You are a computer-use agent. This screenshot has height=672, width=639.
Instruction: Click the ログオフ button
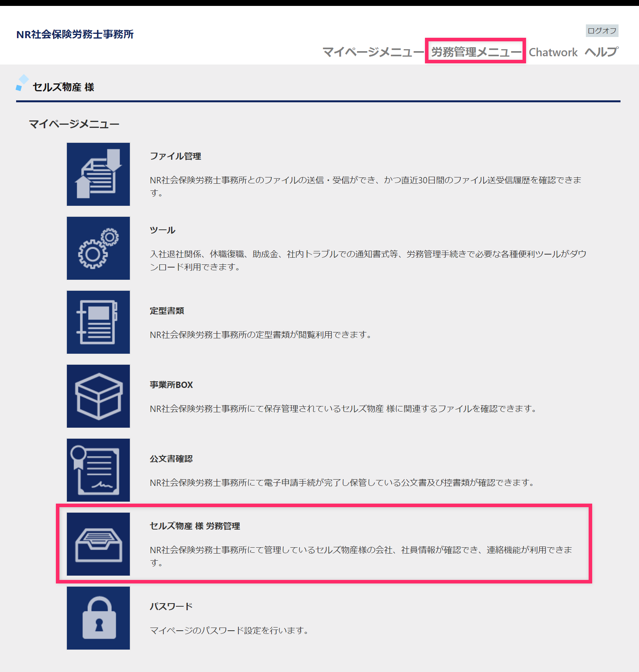tap(602, 31)
